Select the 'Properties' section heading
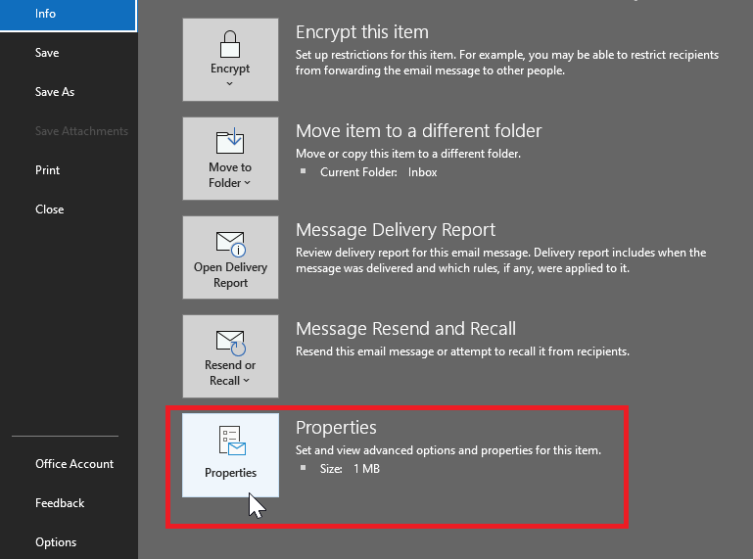This screenshot has width=753, height=560. (x=336, y=428)
